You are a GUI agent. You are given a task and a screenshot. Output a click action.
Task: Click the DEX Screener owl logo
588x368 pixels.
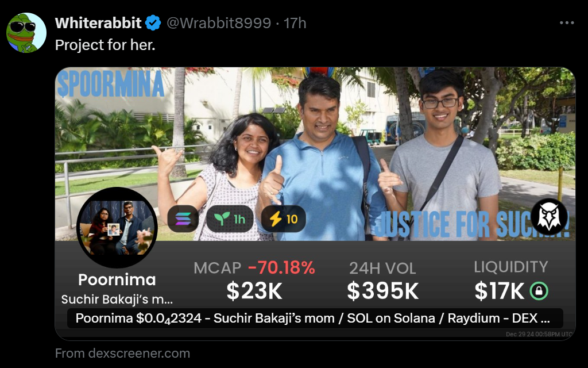pos(549,217)
